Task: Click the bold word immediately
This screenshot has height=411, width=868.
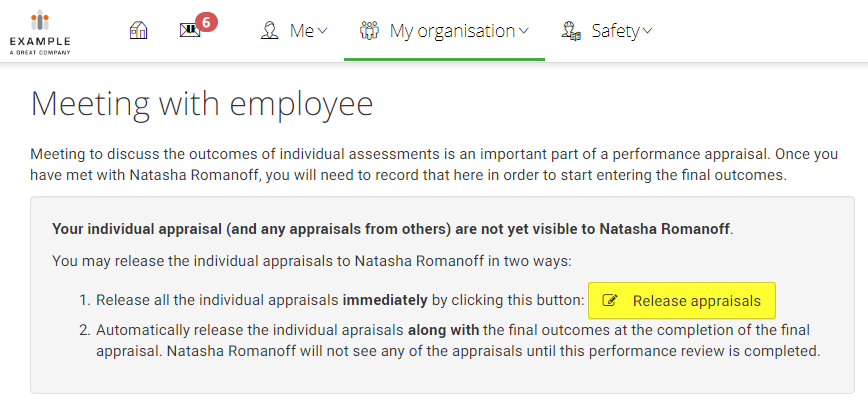Action: [385, 301]
